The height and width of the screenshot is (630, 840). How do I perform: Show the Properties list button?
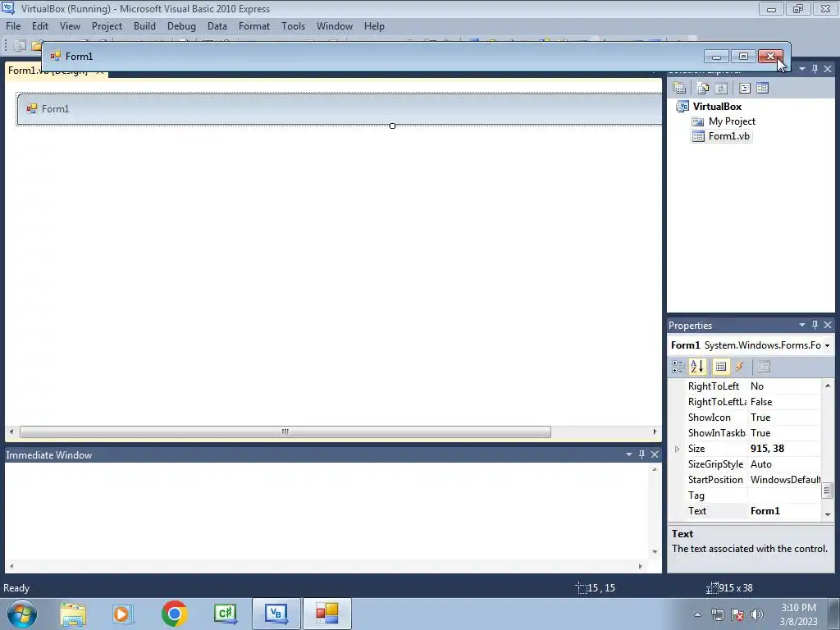click(x=721, y=367)
